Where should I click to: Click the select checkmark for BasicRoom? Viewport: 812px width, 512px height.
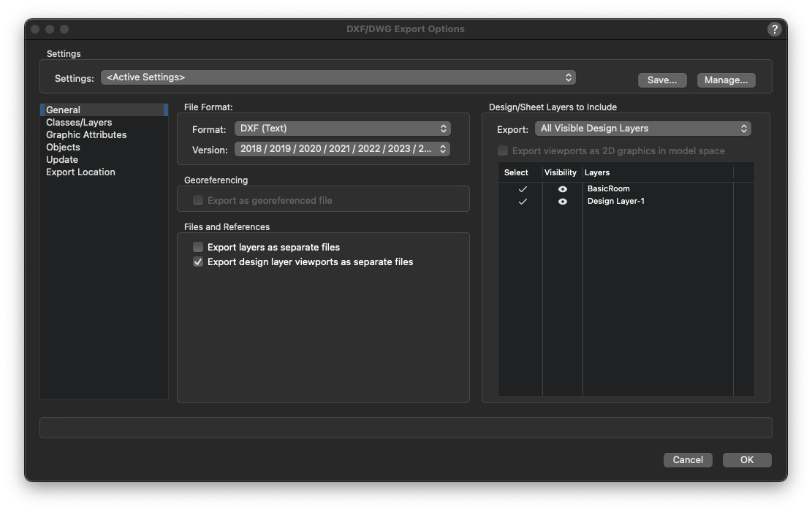pos(522,189)
